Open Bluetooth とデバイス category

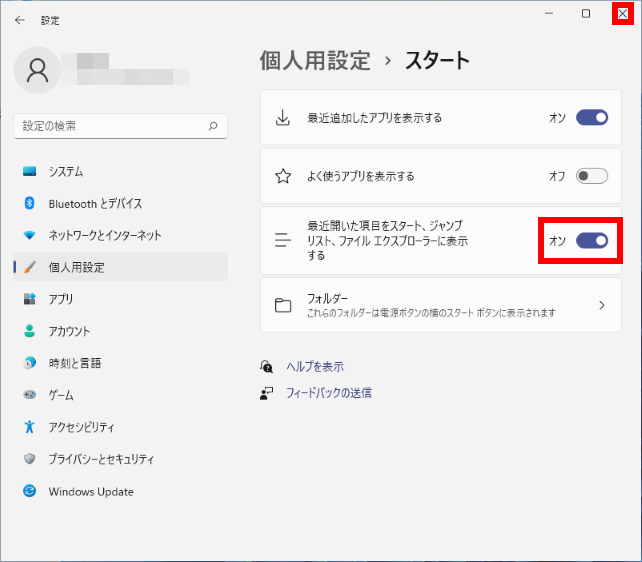point(120,203)
